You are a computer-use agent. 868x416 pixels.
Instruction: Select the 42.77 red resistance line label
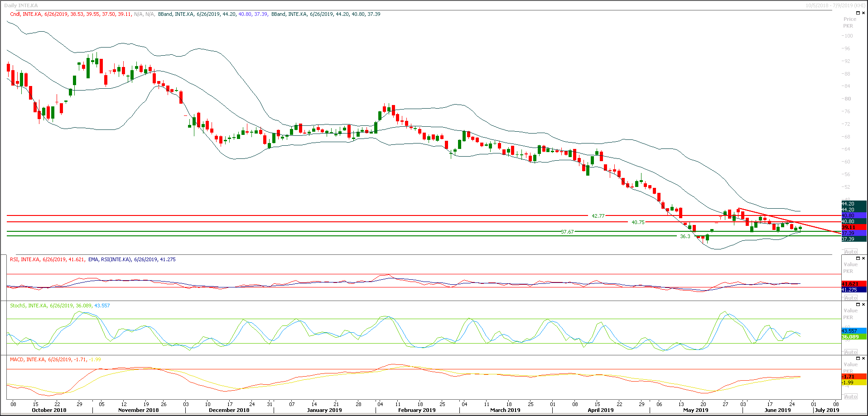tap(598, 216)
